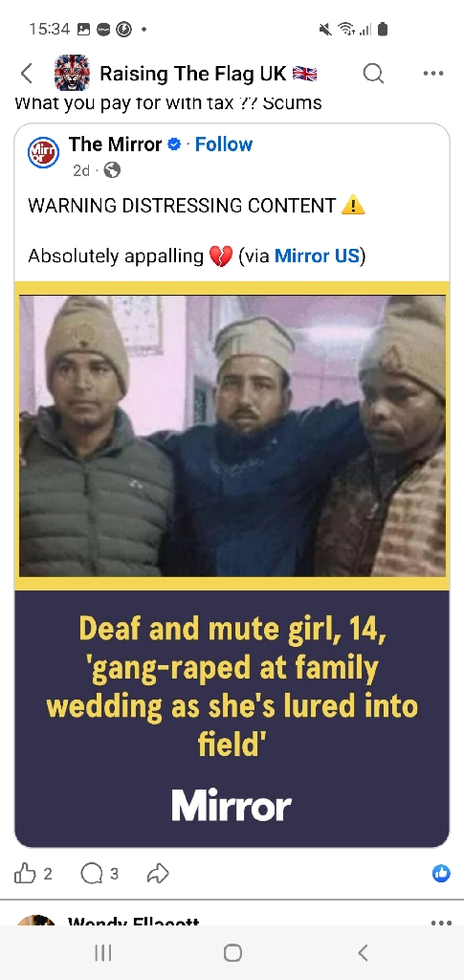Image resolution: width=464 pixels, height=980 pixels.
Task: Follow The Mirror page
Action: pyautogui.click(x=224, y=145)
